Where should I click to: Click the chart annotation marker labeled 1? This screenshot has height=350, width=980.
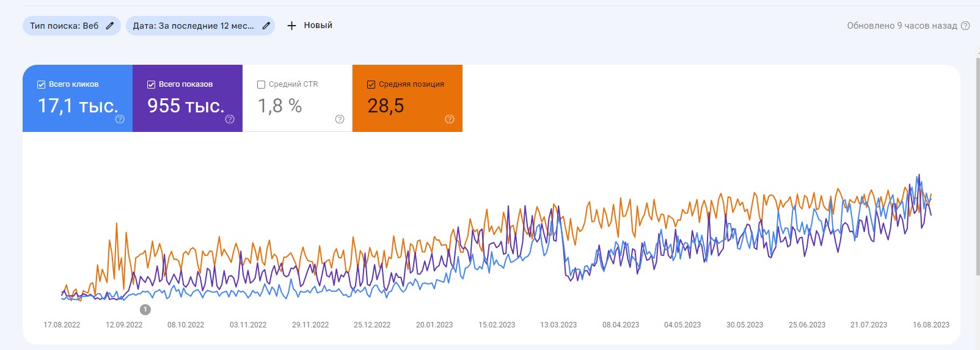pos(145,310)
